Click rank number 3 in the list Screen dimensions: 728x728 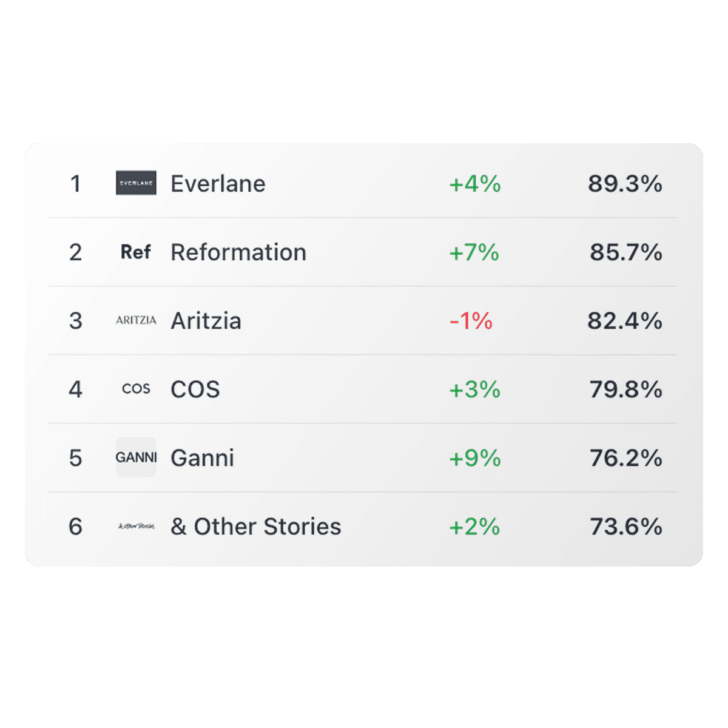75,321
